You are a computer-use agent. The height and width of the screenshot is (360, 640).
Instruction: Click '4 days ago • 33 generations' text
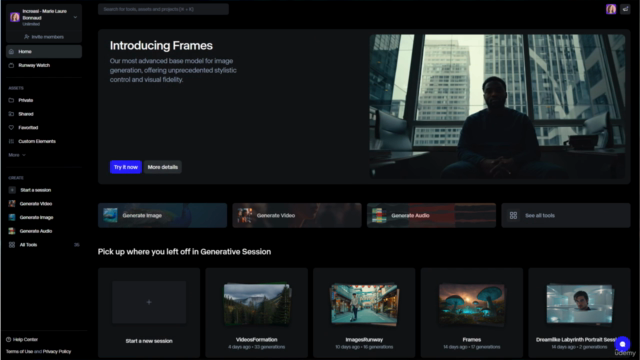tap(256, 347)
